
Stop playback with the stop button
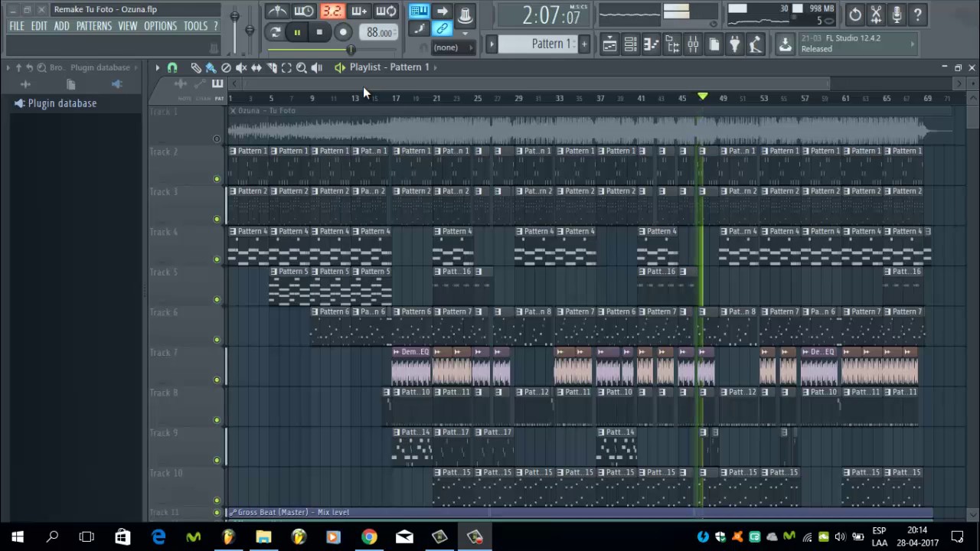(x=319, y=32)
